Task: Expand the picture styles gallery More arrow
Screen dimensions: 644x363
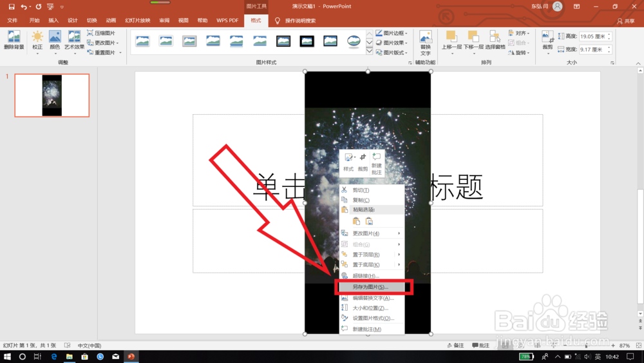Action: 369,52
